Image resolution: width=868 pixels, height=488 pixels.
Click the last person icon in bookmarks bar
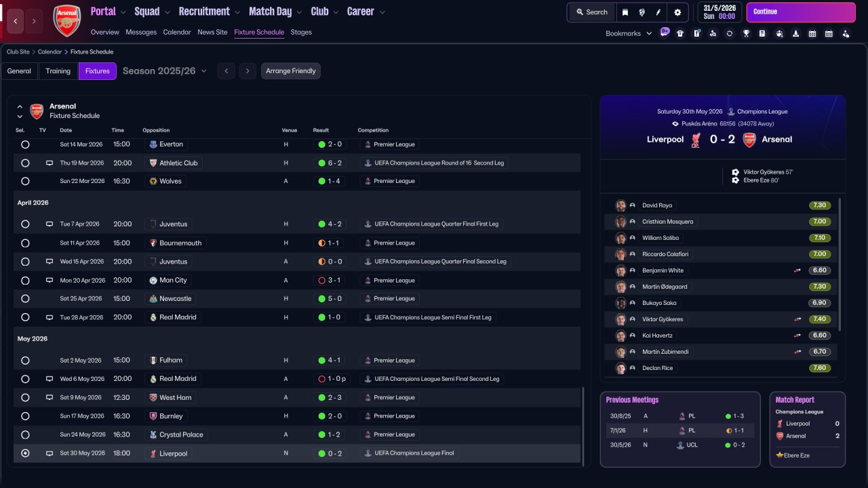[846, 33]
